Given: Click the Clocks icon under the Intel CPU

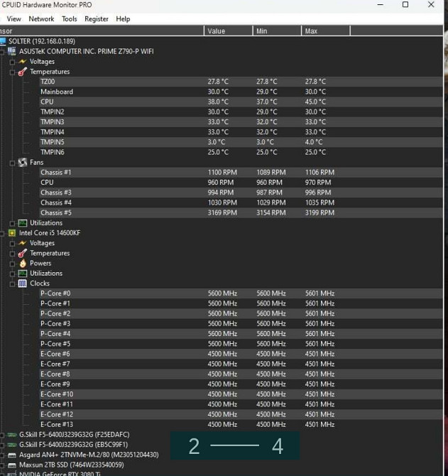Looking at the screenshot, I should pyautogui.click(x=23, y=283).
